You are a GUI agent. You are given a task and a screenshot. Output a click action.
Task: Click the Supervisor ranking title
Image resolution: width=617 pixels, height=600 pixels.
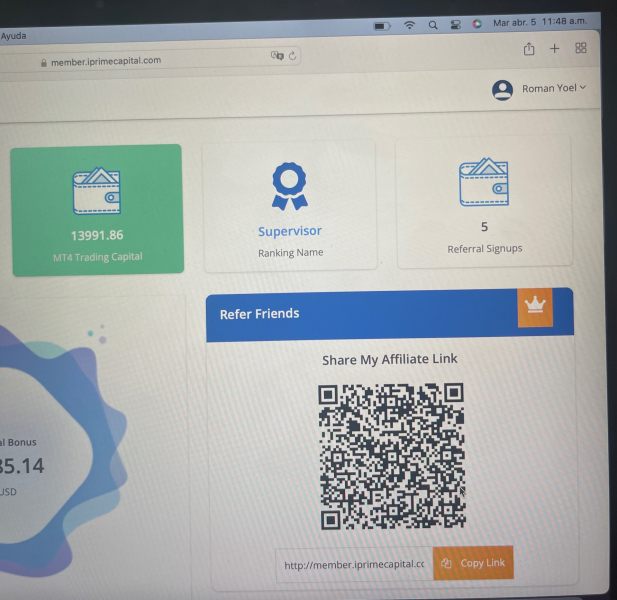point(290,231)
